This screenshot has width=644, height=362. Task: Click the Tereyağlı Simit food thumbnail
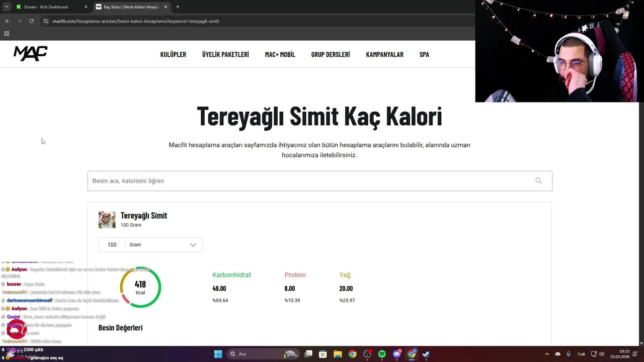(107, 220)
